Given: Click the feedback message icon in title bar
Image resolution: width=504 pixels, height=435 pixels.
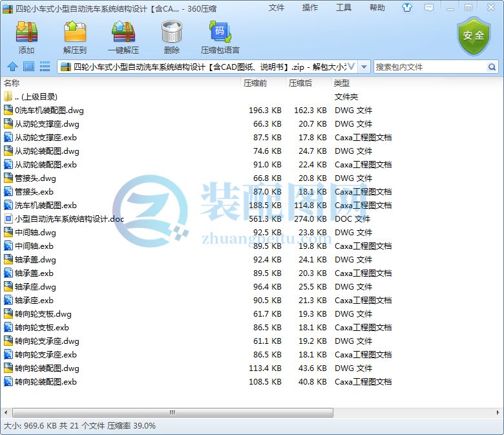Looking at the screenshot, I should point(429,7).
